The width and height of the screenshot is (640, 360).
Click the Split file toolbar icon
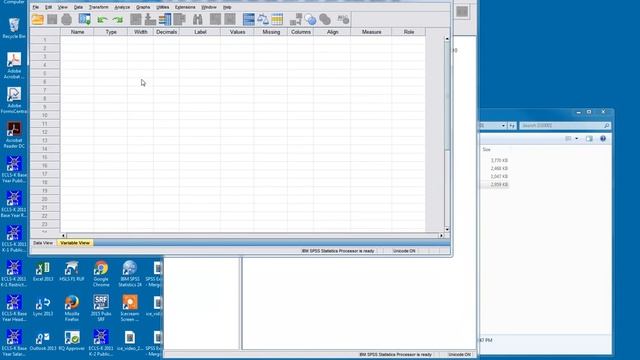(249, 19)
